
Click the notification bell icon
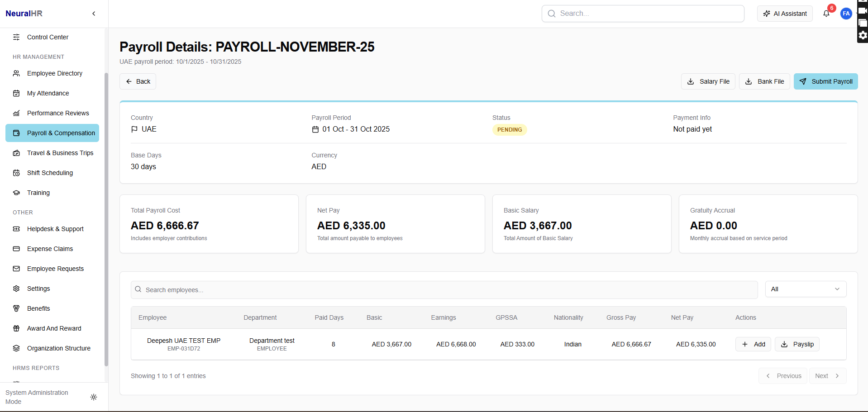(x=826, y=14)
